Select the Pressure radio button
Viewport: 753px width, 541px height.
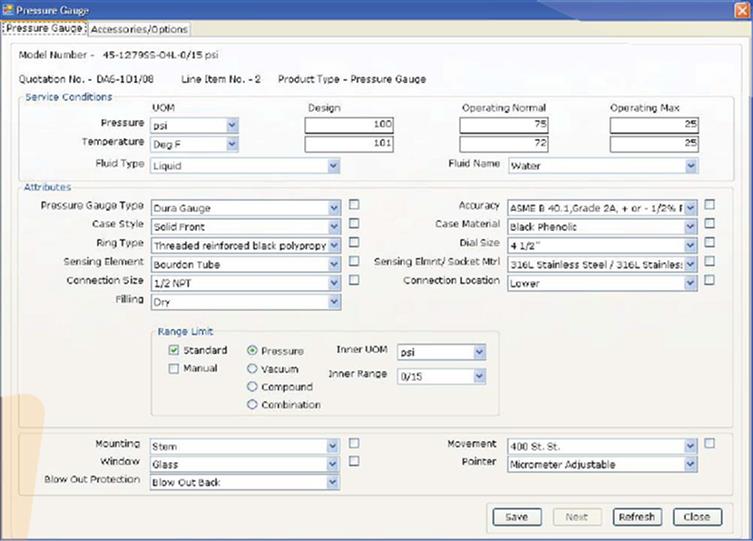pos(252,351)
